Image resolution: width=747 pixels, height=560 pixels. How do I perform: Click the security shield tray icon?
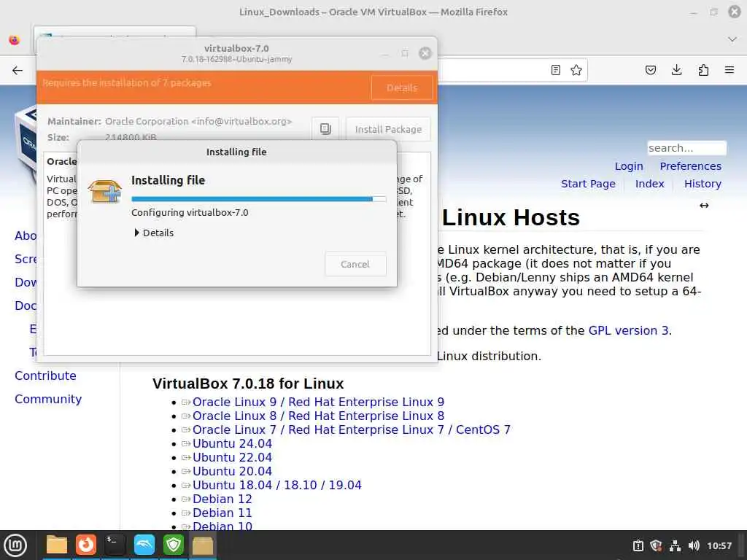pyautogui.click(x=656, y=545)
